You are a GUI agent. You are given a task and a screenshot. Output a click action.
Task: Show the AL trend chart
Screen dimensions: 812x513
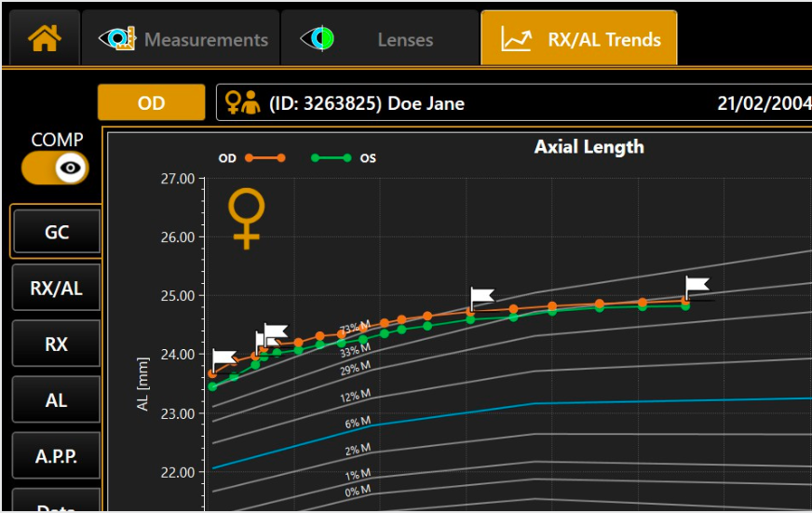coord(57,399)
